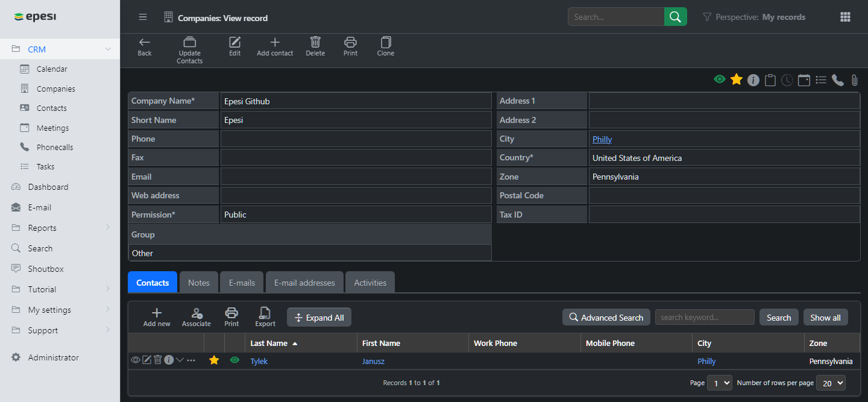Toggle favorite star on Tylek row
The image size is (868, 402).
pyautogui.click(x=214, y=360)
